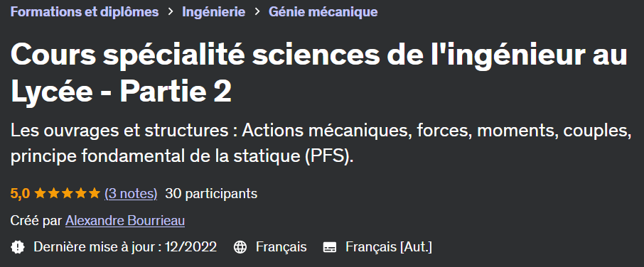
Task: Click the Français language label beside globe
Action: click(x=281, y=247)
